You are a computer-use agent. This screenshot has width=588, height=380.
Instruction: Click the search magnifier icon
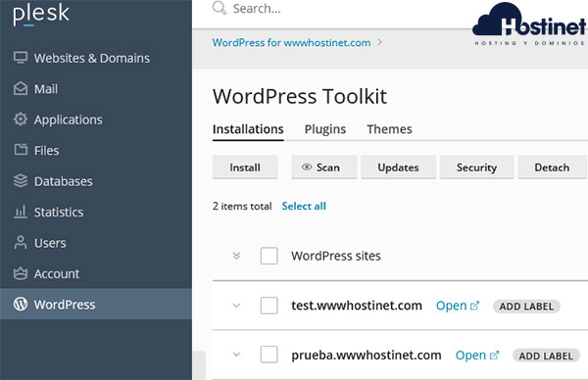pos(219,8)
